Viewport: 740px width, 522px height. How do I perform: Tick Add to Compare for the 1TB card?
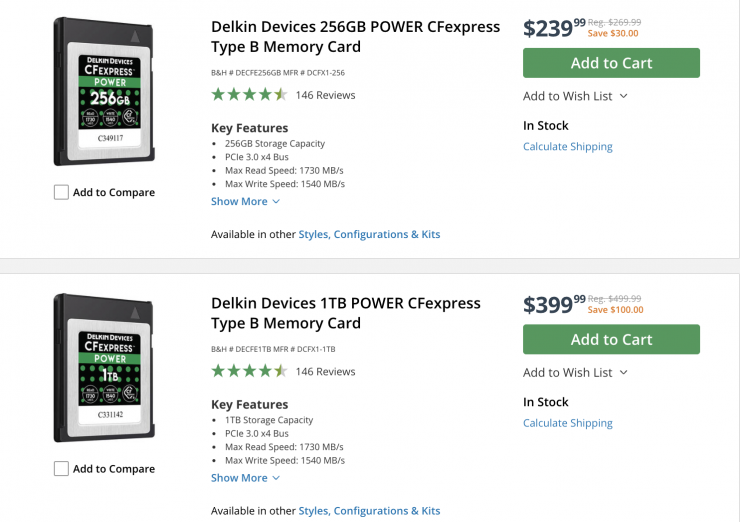(x=62, y=469)
